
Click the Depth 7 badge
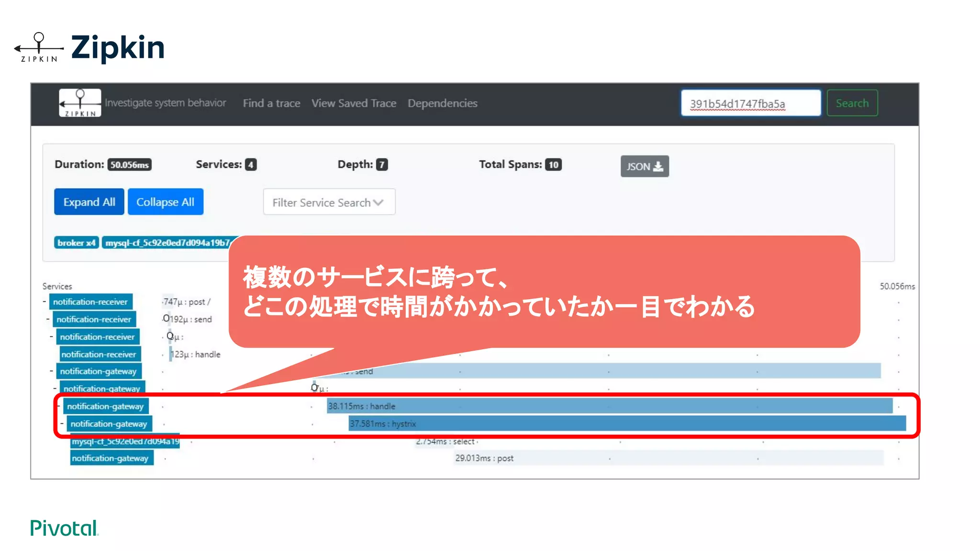tap(381, 165)
